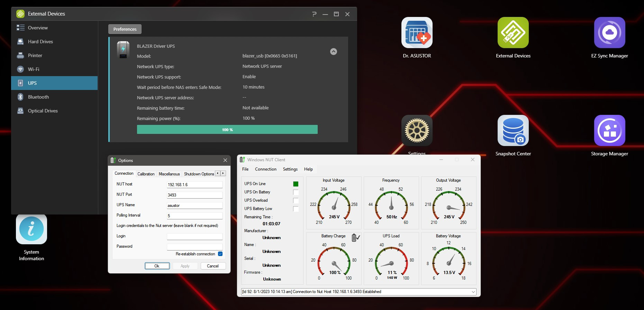Open Connection menu in NUT Client
Image resolution: width=644 pixels, height=310 pixels.
(266, 169)
